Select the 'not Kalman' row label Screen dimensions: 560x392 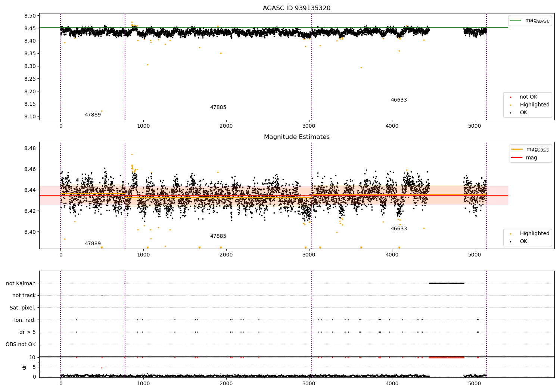(21, 283)
